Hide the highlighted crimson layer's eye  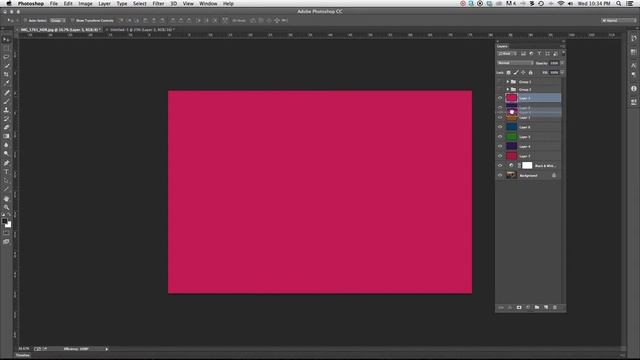click(500, 98)
